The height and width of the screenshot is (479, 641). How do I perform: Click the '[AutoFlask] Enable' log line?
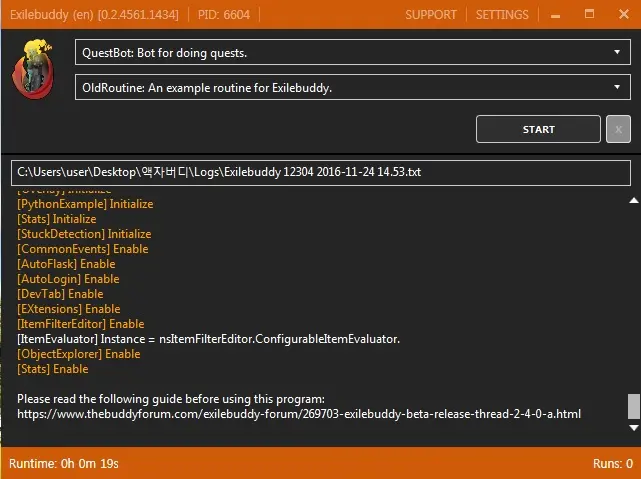[x=66, y=264]
